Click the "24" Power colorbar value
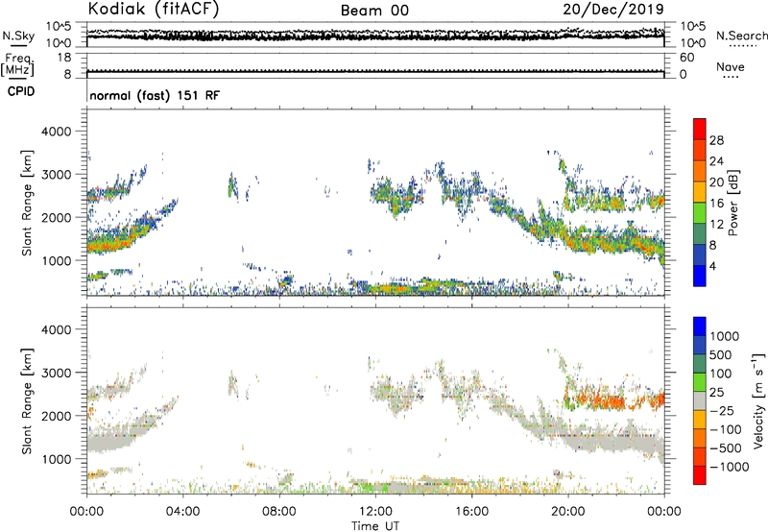The width and height of the screenshot is (768, 532). pos(716,161)
